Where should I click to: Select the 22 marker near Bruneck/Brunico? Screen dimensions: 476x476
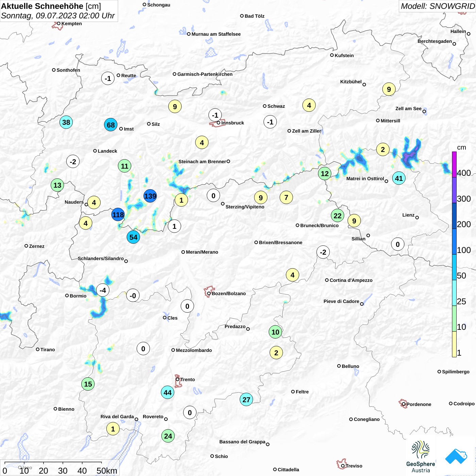338,216
